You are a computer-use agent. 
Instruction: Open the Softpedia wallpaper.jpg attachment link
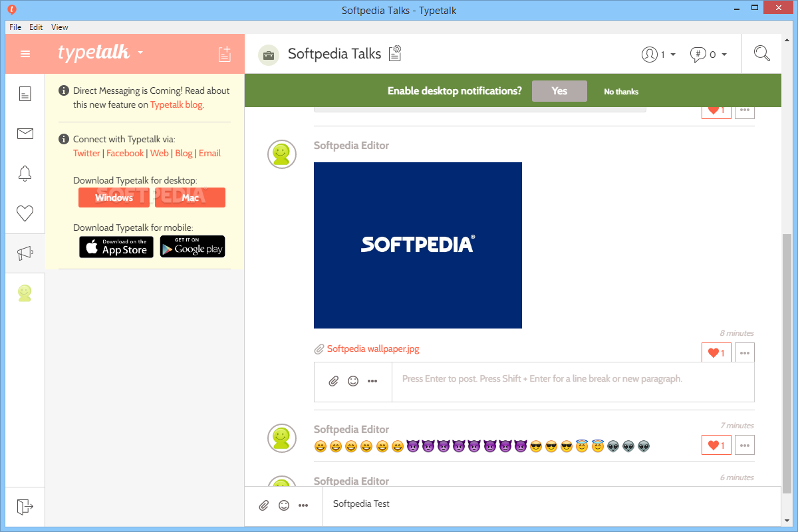373,348
